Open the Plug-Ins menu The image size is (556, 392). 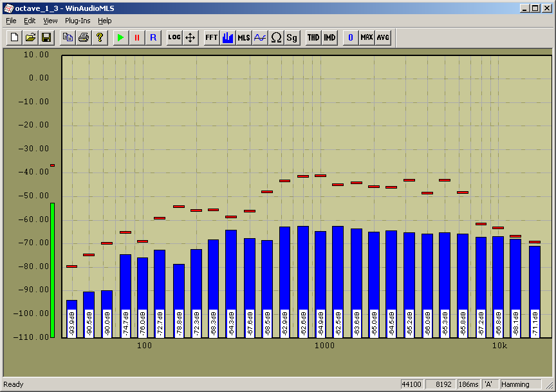tap(77, 21)
